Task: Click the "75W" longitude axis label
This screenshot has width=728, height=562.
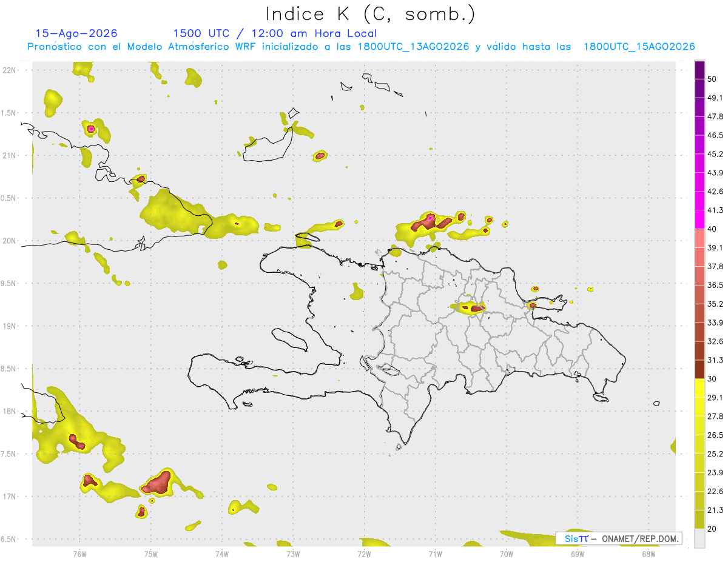Action: (151, 553)
